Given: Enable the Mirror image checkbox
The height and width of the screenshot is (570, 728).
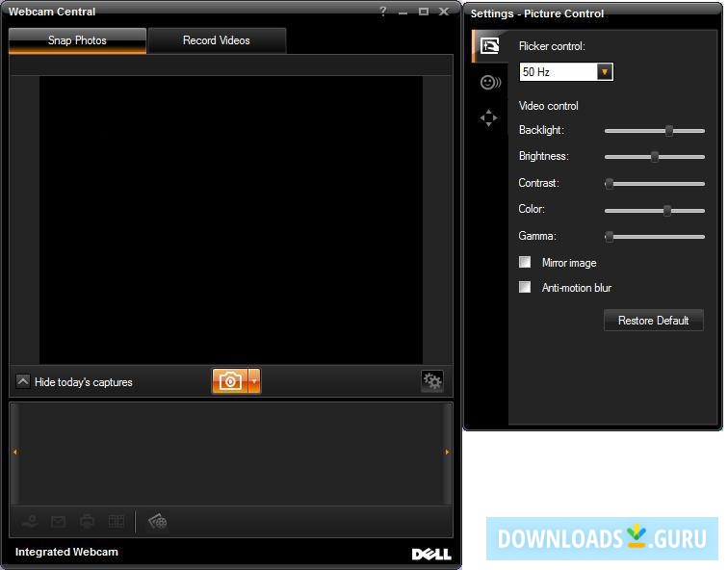Looking at the screenshot, I should point(525,262).
